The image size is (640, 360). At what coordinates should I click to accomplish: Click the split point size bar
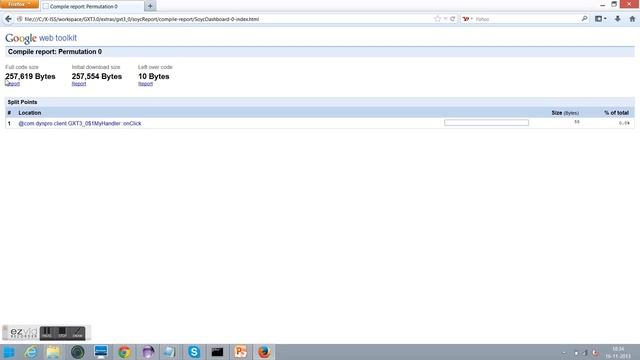click(x=486, y=122)
